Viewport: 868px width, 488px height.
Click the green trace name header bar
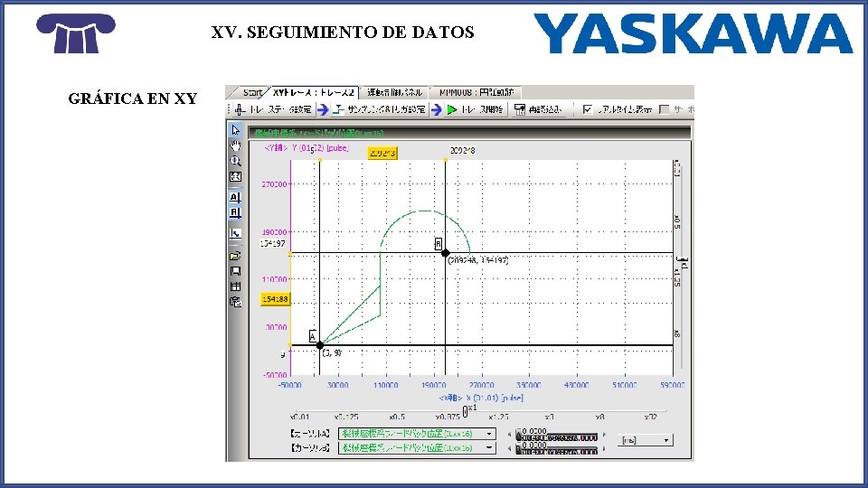point(469,134)
